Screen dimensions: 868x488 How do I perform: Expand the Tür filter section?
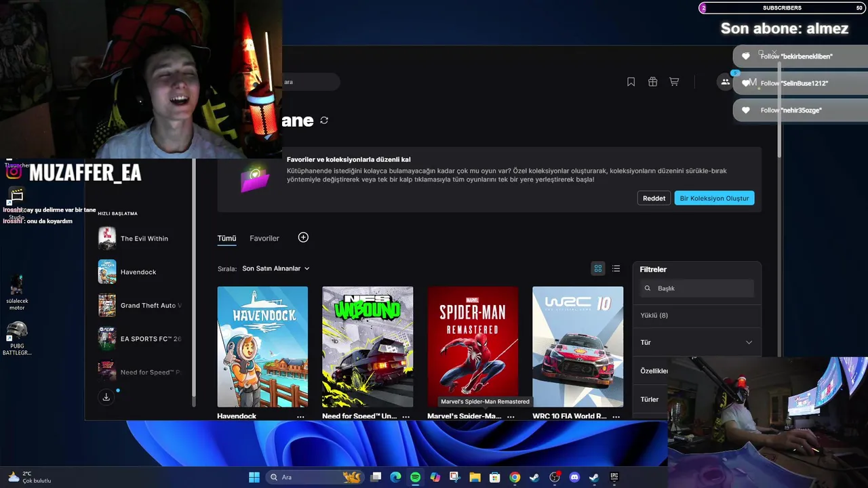tap(696, 342)
